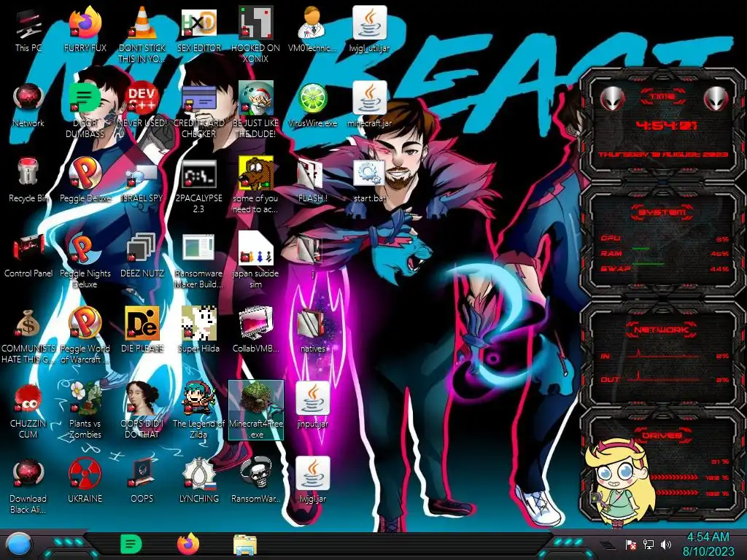Select The Legend of Zilda shortcut
The image size is (747, 560).
198,411
